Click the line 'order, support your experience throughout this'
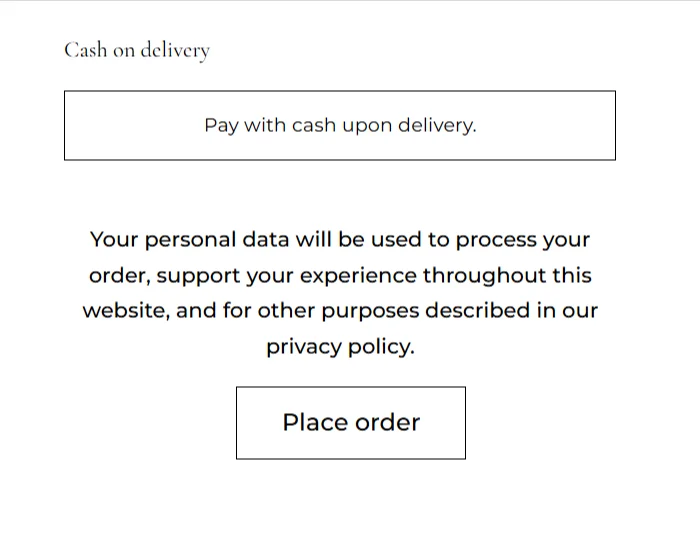This screenshot has width=700, height=558. pyautogui.click(x=340, y=276)
